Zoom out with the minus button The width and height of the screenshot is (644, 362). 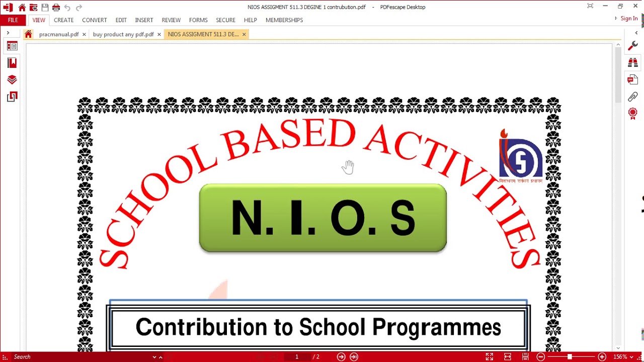click(x=541, y=357)
